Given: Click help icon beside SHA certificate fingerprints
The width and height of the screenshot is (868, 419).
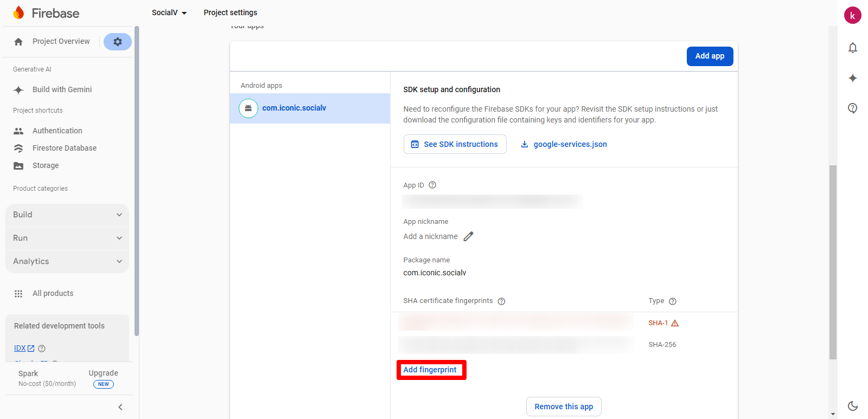Looking at the screenshot, I should (x=501, y=301).
